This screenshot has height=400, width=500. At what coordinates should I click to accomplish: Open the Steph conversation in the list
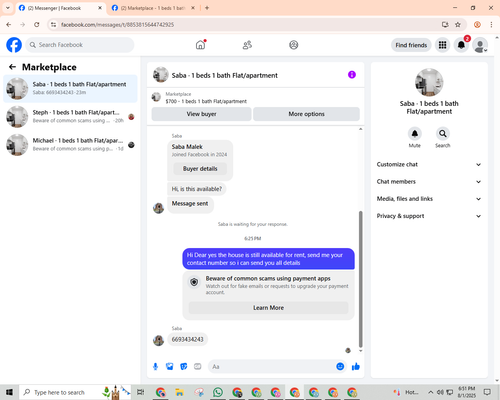tap(70, 117)
